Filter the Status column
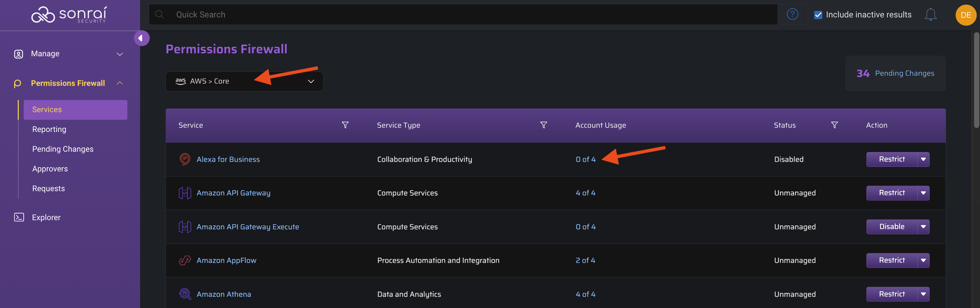 pos(834,125)
